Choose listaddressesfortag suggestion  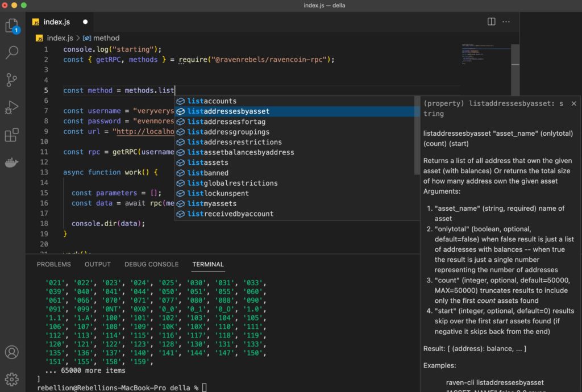[295, 122]
